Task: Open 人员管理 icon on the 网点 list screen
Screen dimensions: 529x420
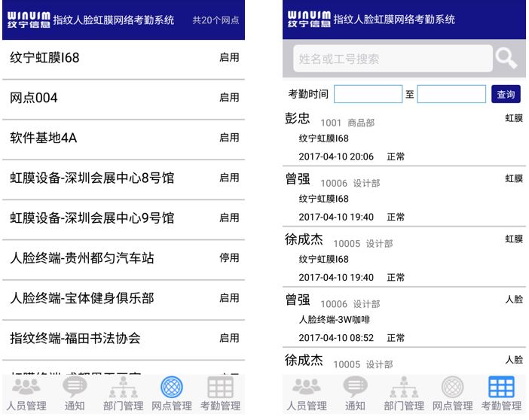Action: [27, 385]
